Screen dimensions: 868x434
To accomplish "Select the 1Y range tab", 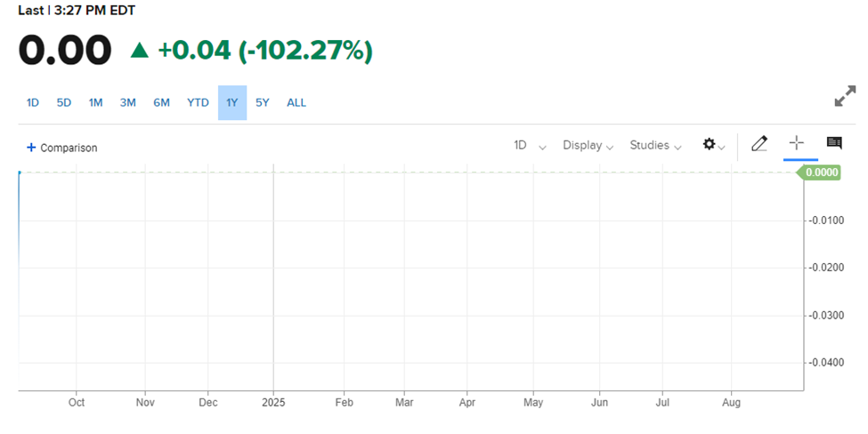I will point(232,102).
